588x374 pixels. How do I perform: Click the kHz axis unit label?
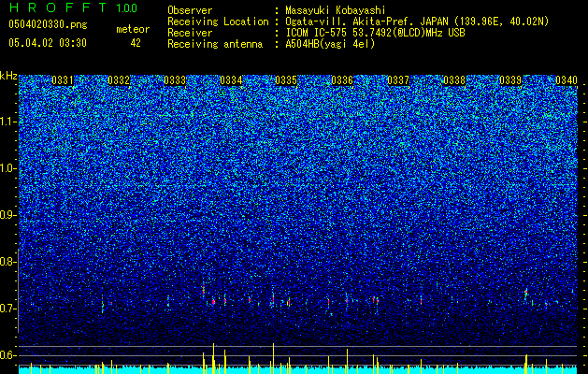click(8, 76)
